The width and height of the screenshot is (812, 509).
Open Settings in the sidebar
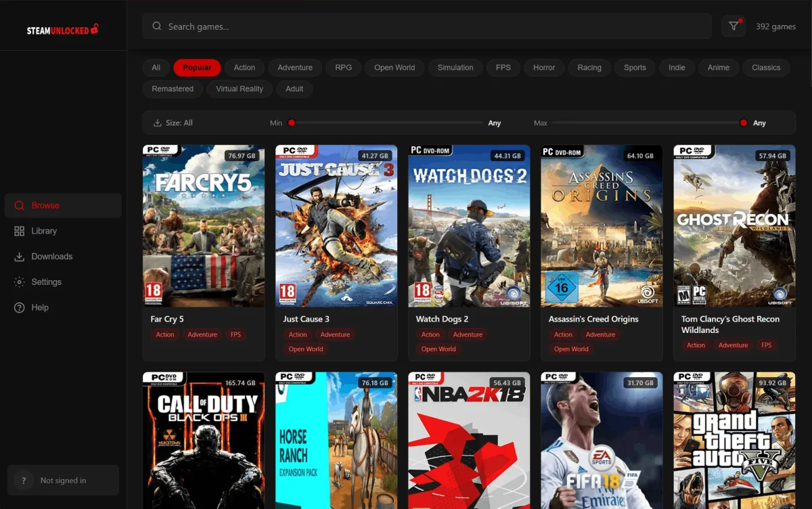pos(63,282)
